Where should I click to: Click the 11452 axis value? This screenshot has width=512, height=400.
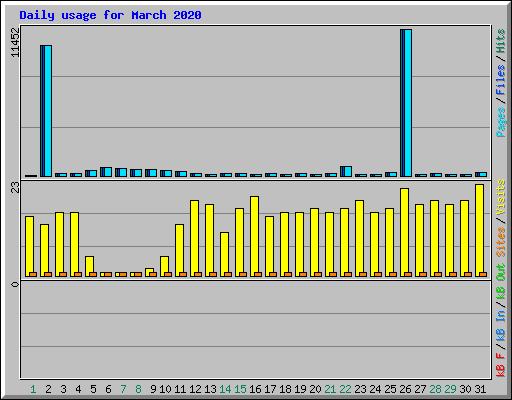(15, 42)
